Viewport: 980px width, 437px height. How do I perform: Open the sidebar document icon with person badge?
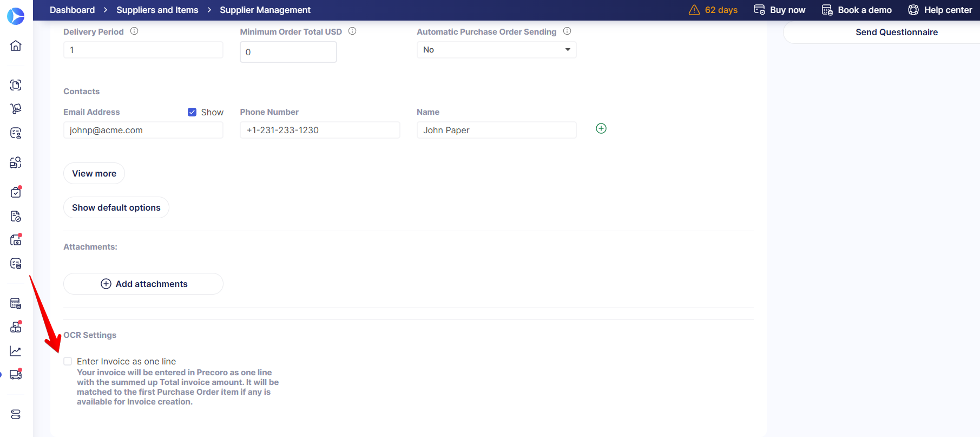click(x=16, y=133)
